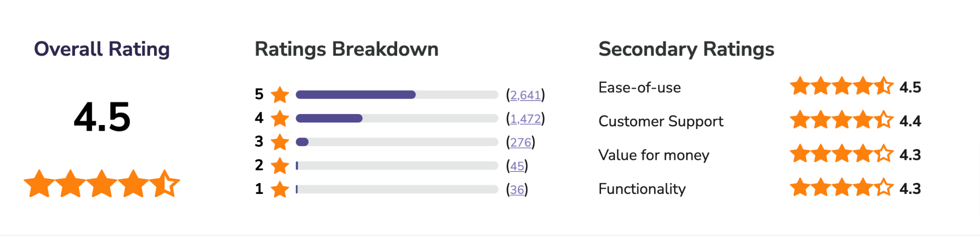Click the large overall rating stars
The image size is (980, 239).
(x=102, y=183)
